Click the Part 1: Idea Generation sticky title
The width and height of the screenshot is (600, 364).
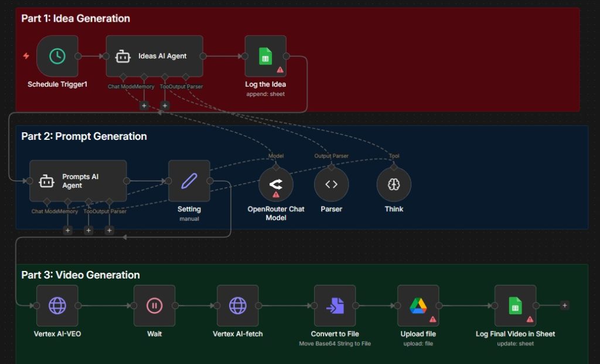tap(76, 18)
